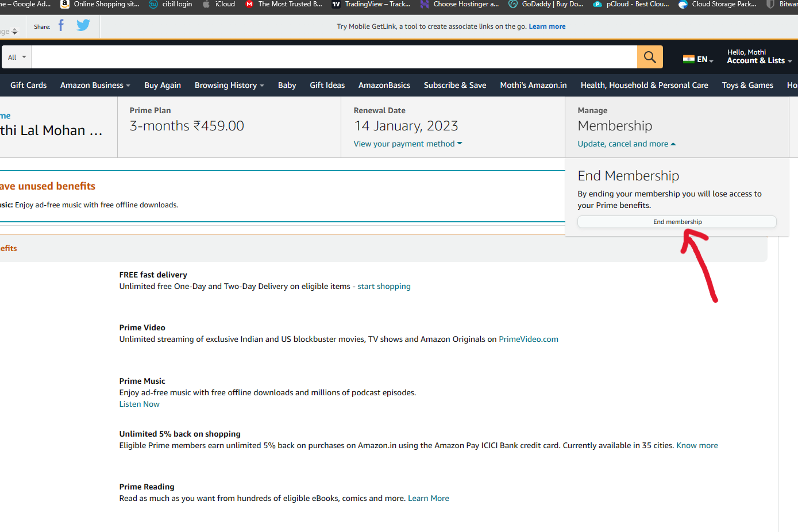798x532 pixels.
Task: Click the '3-months ₹459.00' plan text
Action: 187,126
